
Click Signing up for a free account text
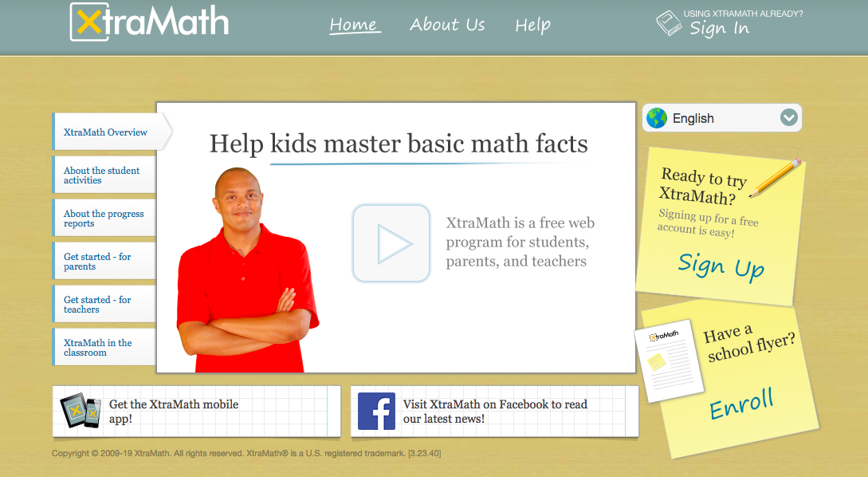(708, 223)
